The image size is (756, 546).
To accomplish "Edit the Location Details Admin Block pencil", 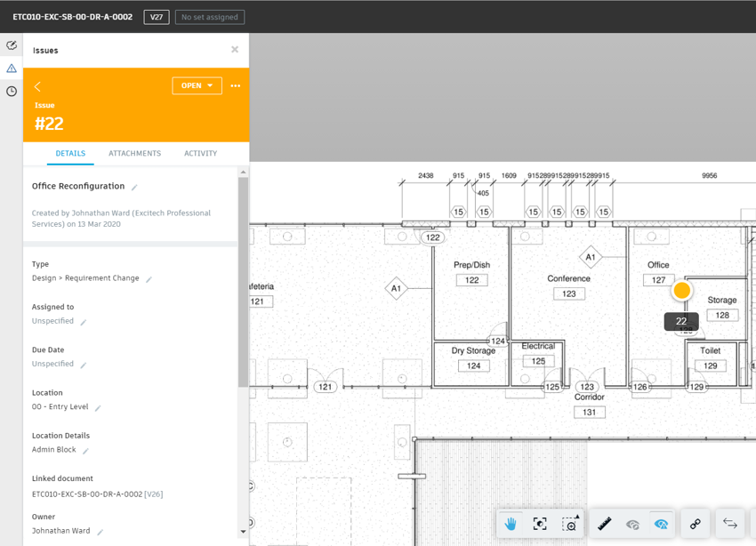I will tap(85, 451).
